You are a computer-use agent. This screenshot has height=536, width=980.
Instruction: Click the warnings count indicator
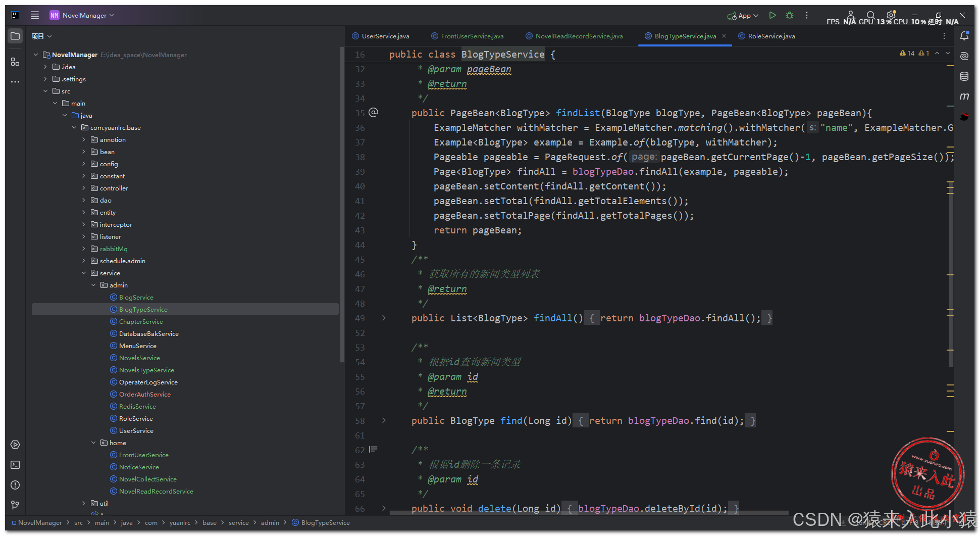pos(914,53)
